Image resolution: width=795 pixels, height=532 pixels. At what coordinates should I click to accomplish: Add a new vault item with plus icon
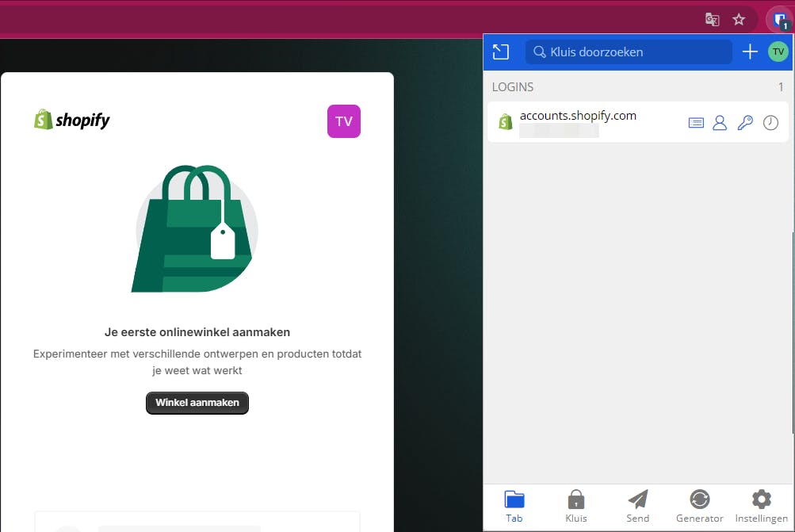tap(750, 52)
